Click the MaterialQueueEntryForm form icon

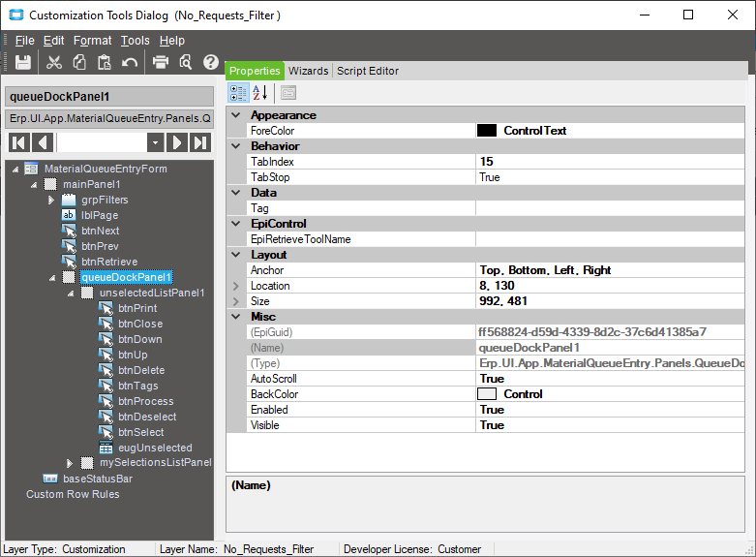click(31, 169)
